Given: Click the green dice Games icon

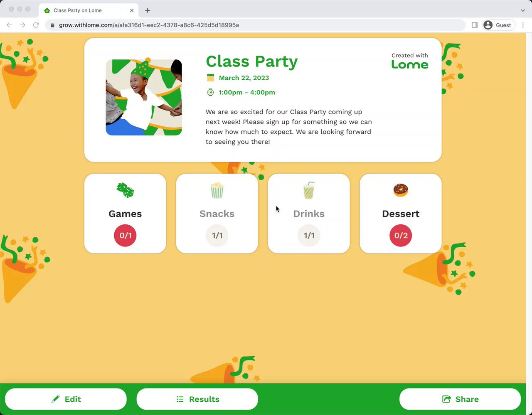Looking at the screenshot, I should click(125, 190).
